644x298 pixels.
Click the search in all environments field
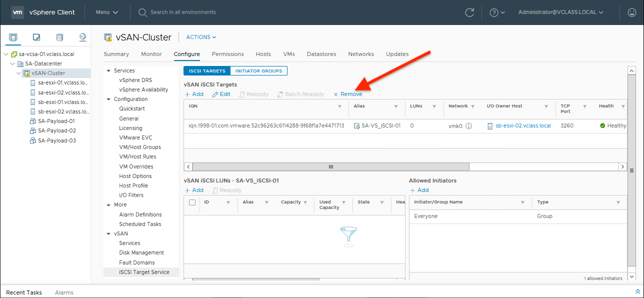pos(183,12)
